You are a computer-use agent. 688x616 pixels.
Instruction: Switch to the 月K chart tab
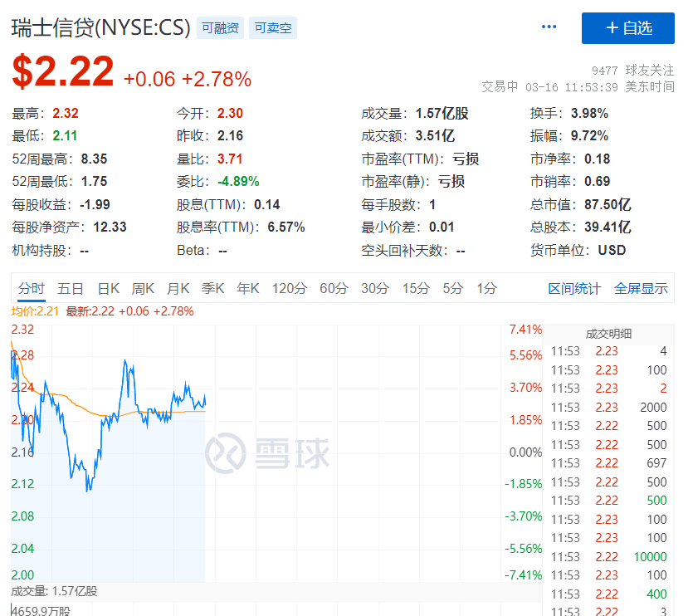click(x=178, y=288)
